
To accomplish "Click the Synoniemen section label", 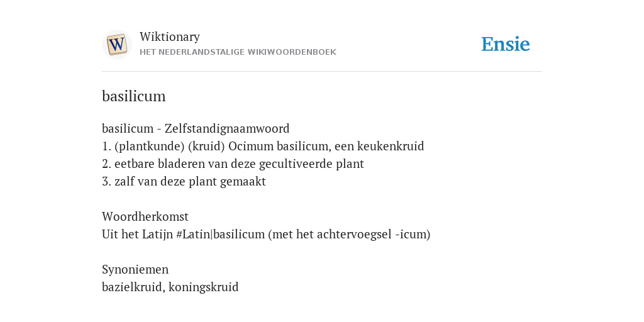I will (x=135, y=269).
